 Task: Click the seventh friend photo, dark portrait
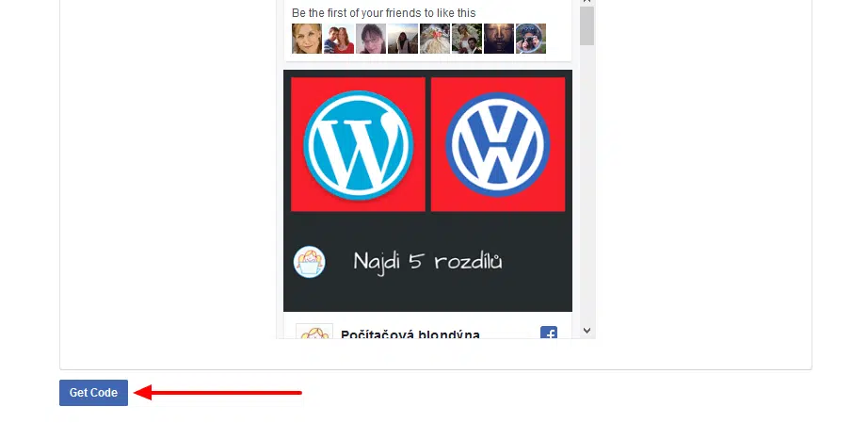pos(499,39)
